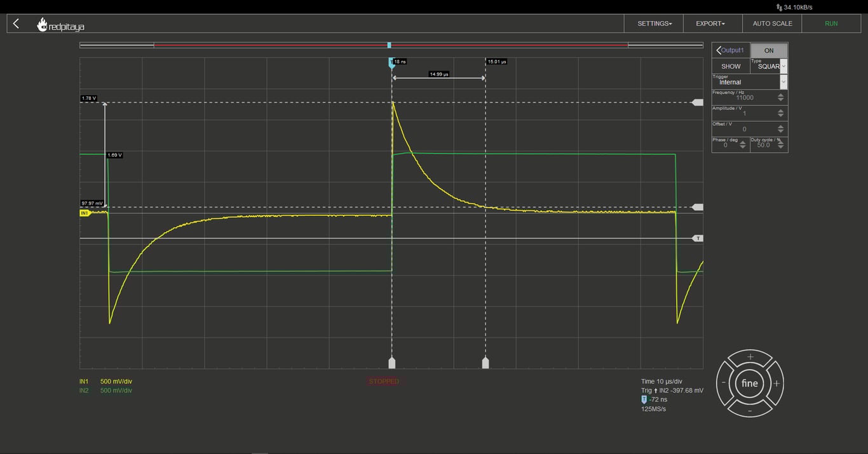Click the first time cursor handle at bottom
The width and height of the screenshot is (868, 454).
click(x=392, y=363)
